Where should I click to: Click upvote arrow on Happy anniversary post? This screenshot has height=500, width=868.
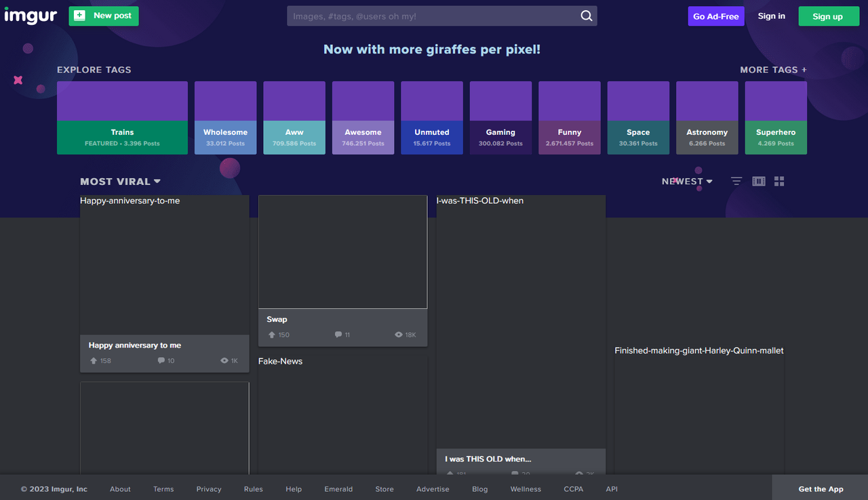coord(94,361)
